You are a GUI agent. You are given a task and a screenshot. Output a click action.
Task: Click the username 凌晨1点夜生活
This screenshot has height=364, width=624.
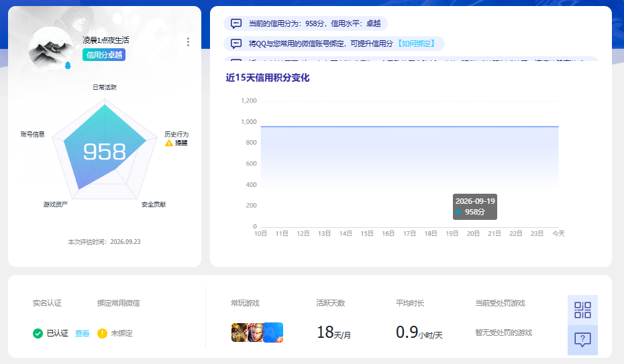[106, 40]
